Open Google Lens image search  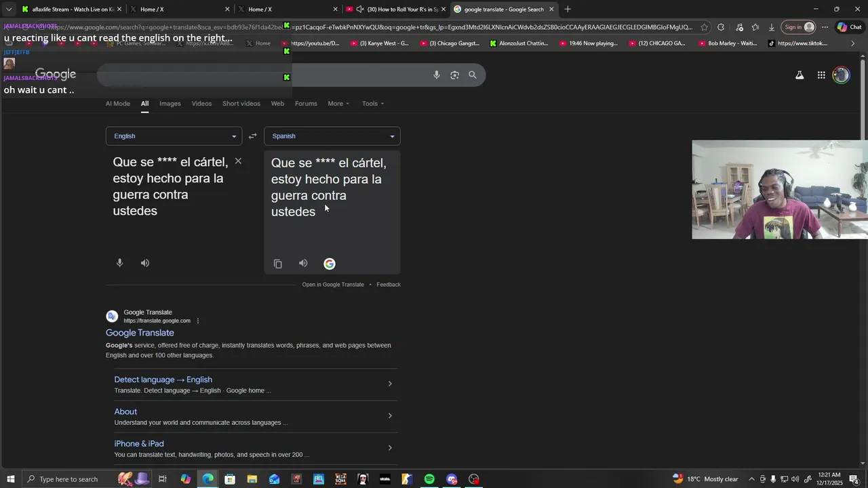tap(454, 75)
